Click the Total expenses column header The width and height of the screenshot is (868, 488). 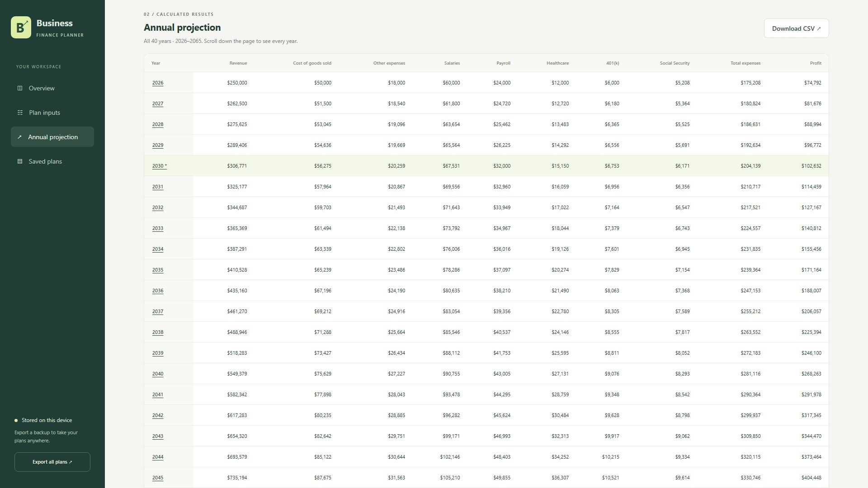click(745, 63)
